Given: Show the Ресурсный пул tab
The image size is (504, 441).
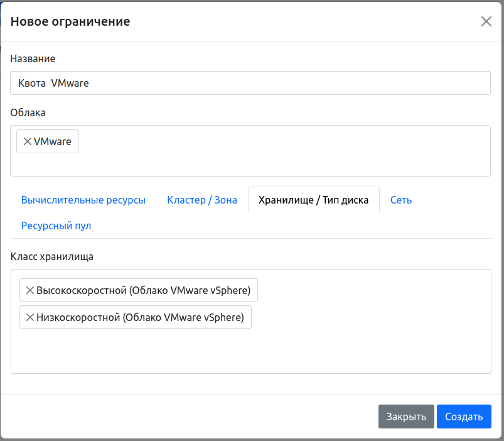Looking at the screenshot, I should [56, 226].
